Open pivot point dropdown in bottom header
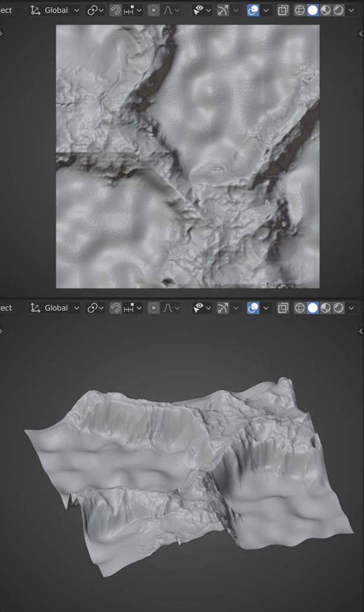This screenshot has width=364, height=612. click(95, 308)
